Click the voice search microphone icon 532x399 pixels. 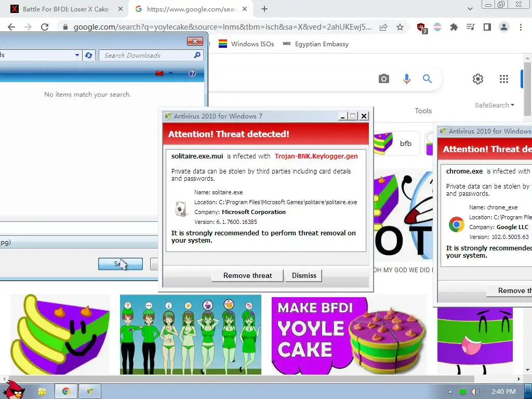tap(406, 79)
